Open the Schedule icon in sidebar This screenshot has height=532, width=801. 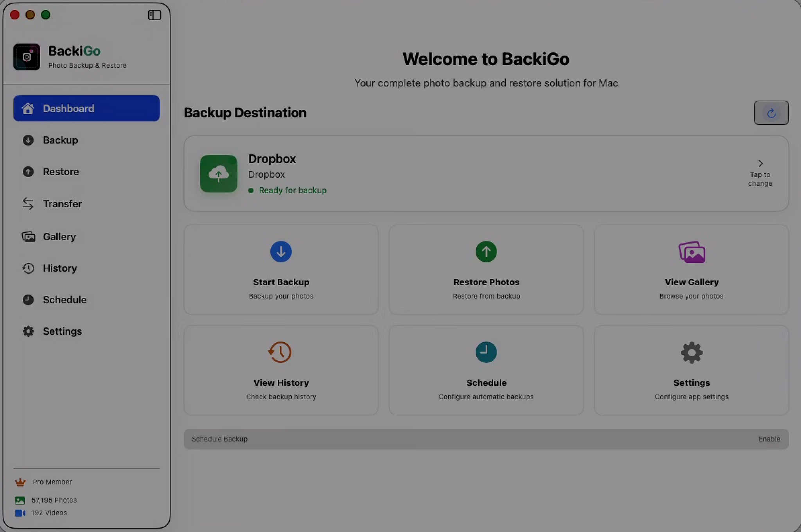28,300
